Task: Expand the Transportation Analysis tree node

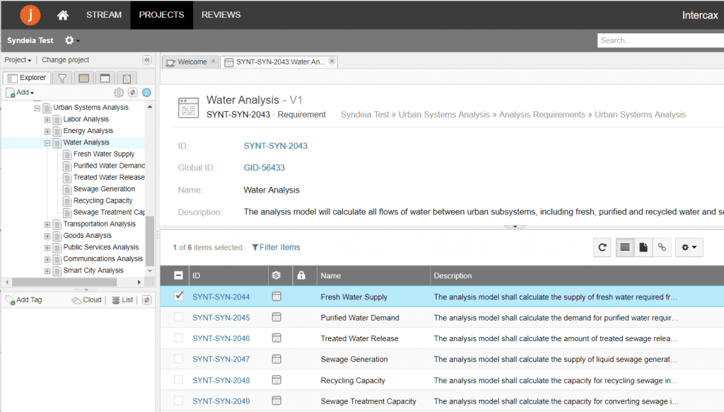Action: pyautogui.click(x=47, y=224)
